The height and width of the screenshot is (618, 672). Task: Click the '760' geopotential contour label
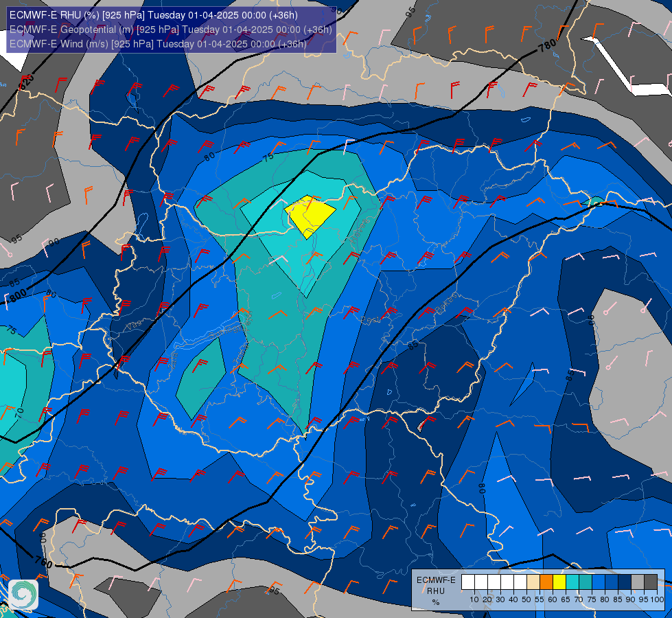tap(43, 562)
